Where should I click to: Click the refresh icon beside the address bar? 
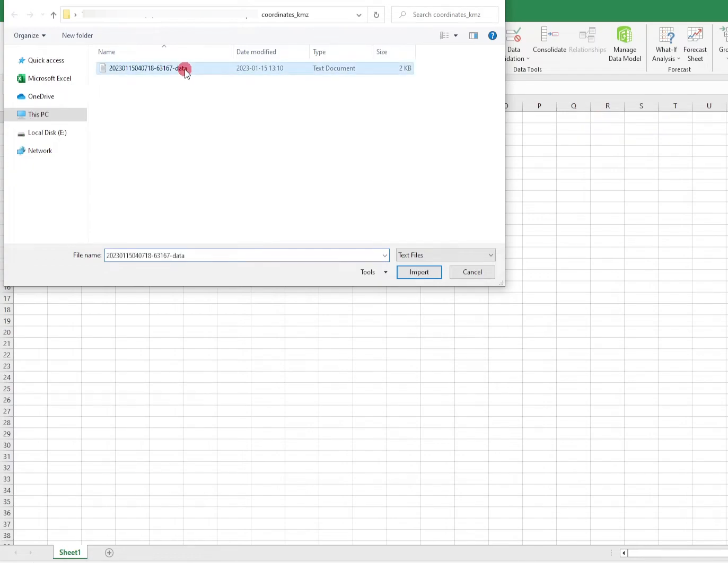[376, 14]
